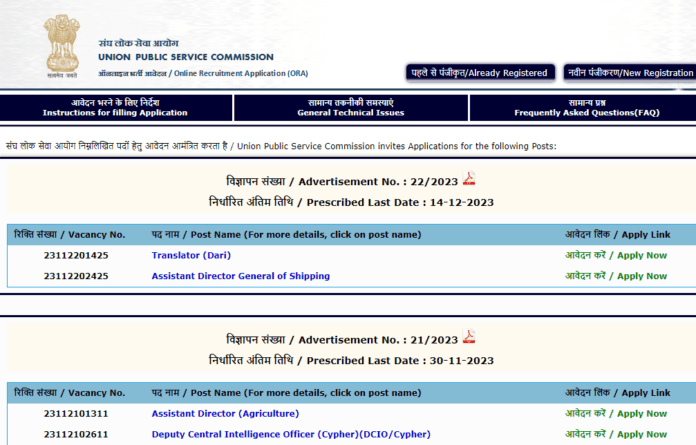This screenshot has height=445, width=696.
Task: Select vacancy number 23112202425
Action: click(76, 276)
